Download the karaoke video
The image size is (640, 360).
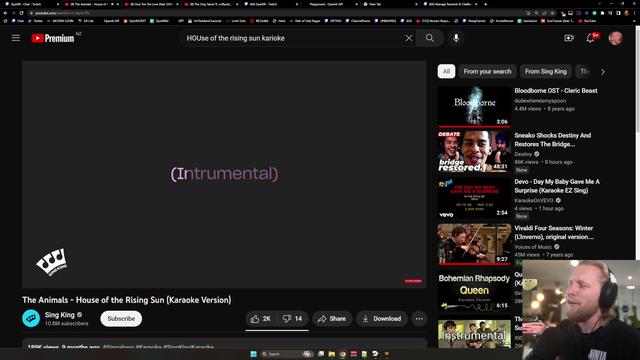tap(382, 319)
